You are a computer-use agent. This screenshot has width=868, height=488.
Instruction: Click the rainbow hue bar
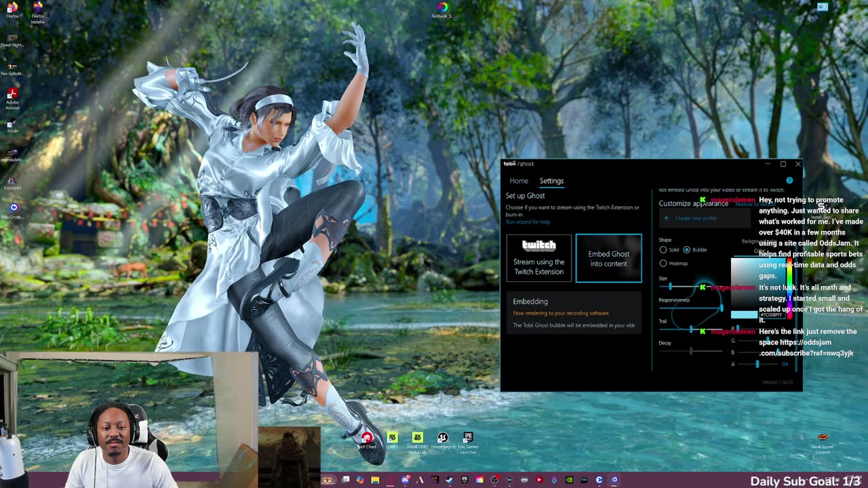[789, 288]
